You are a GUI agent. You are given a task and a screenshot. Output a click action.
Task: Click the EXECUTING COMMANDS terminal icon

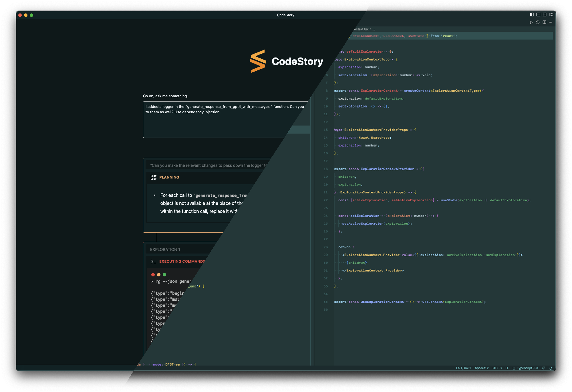coord(154,262)
